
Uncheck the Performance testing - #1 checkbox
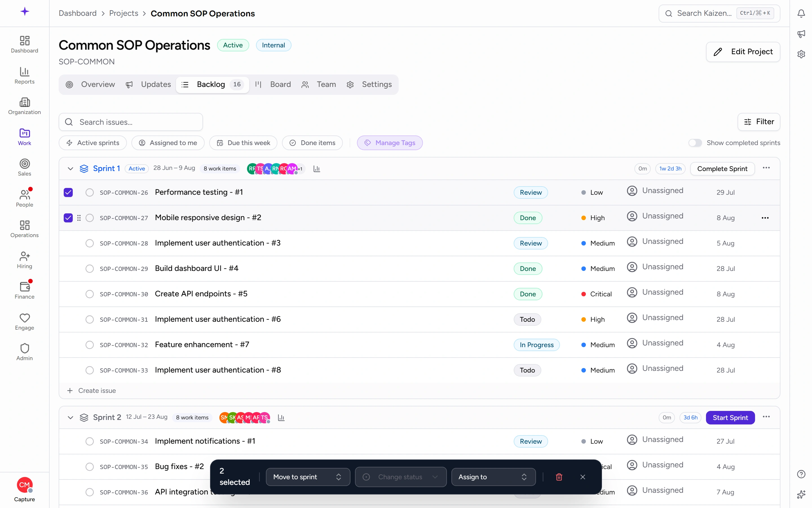(68, 192)
